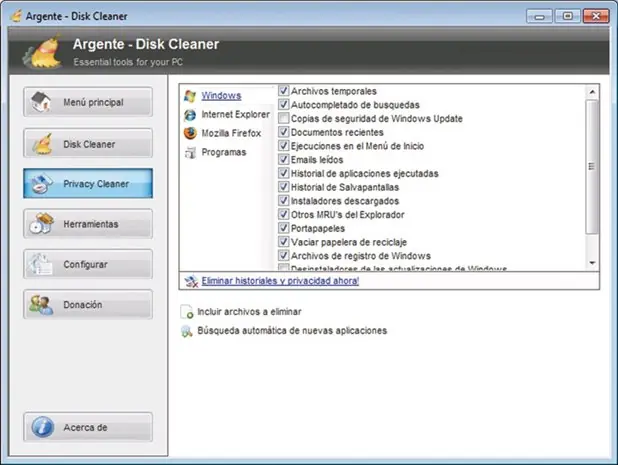Uncheck Archivos temporales checkbox
Image resolution: width=618 pixels, height=465 pixels.
tap(283, 91)
